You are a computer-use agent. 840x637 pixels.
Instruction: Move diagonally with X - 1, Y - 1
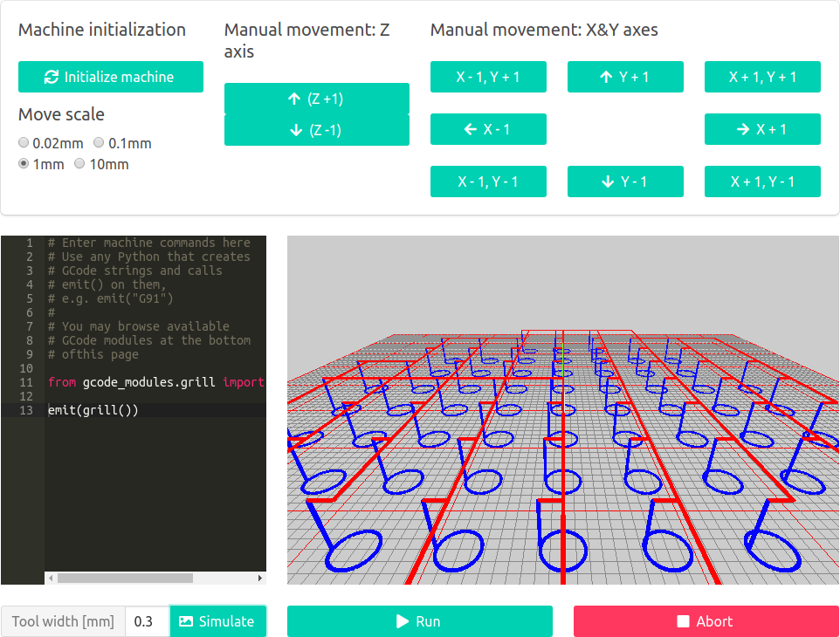(488, 182)
